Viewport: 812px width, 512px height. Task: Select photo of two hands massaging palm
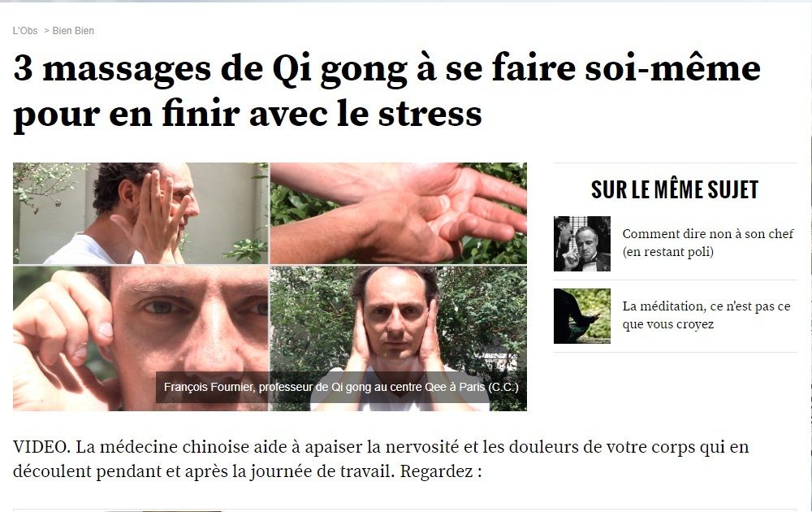[398, 214]
